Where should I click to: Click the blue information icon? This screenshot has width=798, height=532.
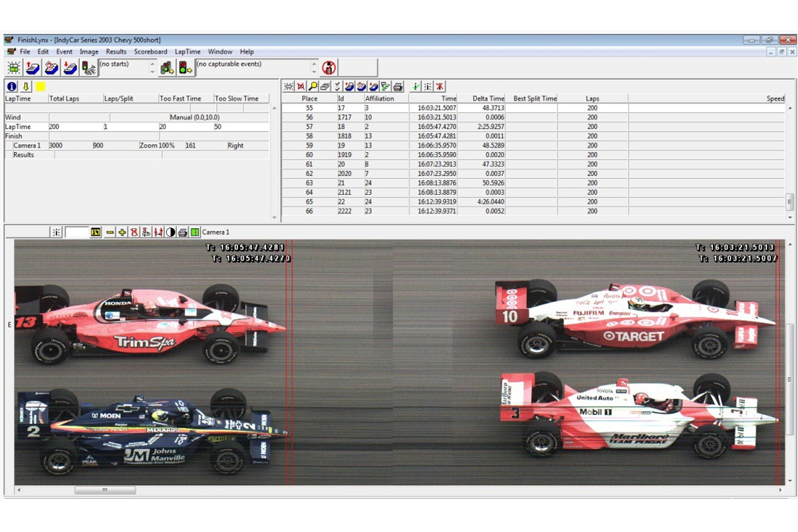[12, 86]
